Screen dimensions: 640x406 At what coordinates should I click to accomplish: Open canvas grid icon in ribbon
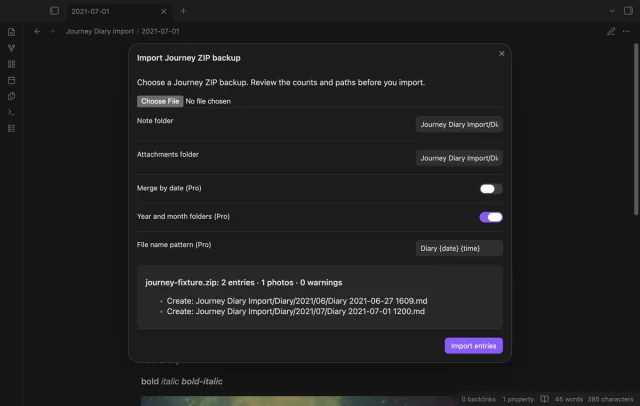coord(11,64)
